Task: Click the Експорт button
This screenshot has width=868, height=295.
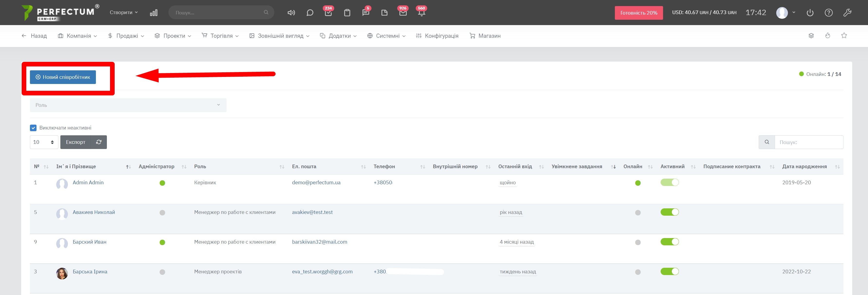Action: point(75,142)
